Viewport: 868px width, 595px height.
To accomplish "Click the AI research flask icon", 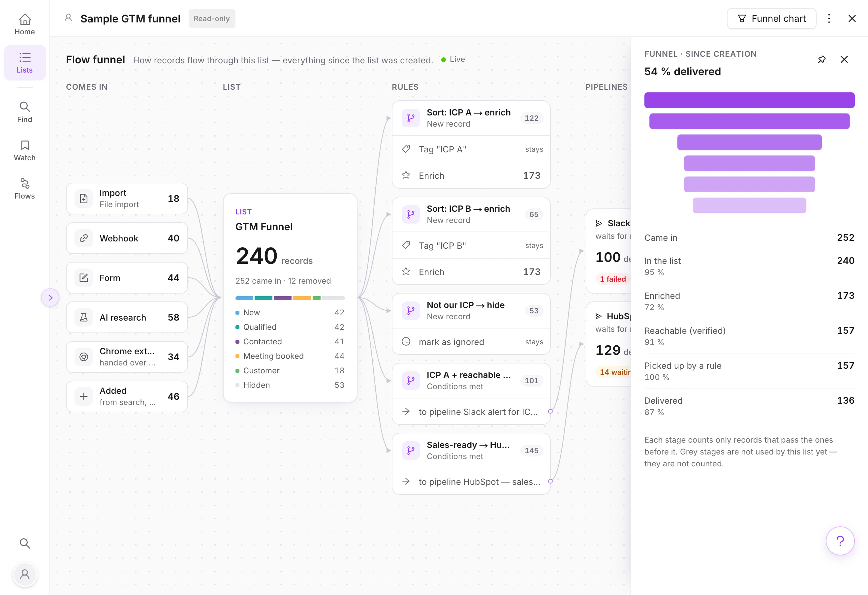I will pos(84,318).
